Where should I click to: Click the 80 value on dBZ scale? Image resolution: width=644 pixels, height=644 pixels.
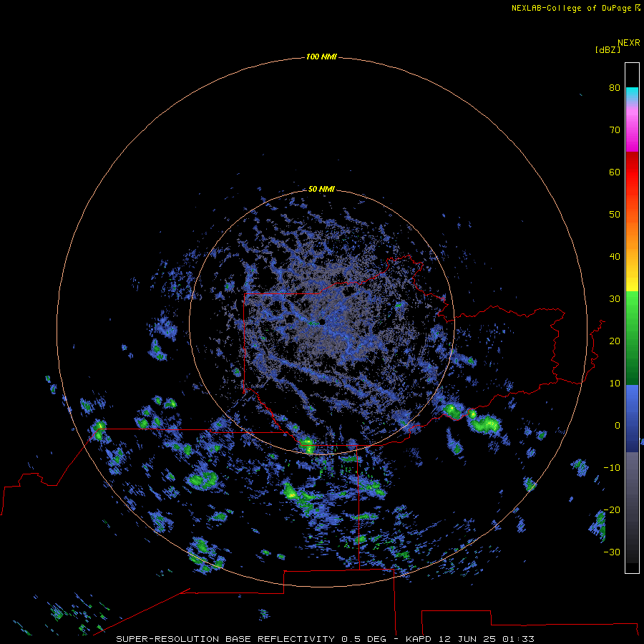(x=615, y=87)
